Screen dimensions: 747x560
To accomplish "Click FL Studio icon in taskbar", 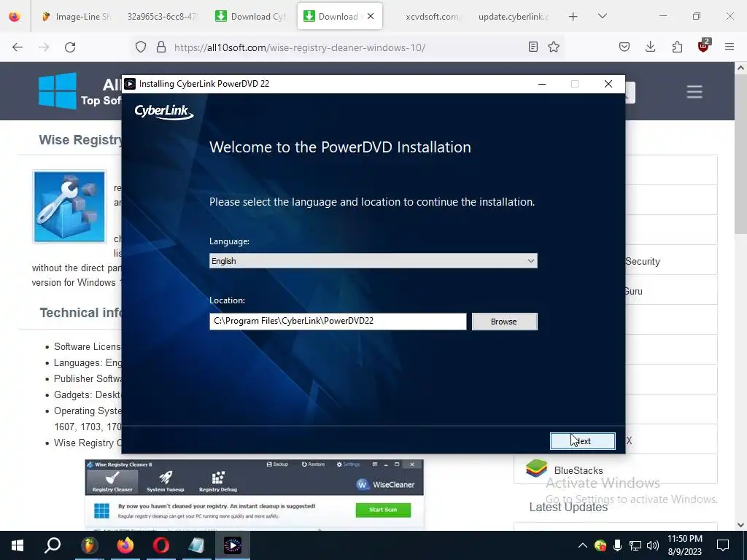I will (x=89, y=545).
